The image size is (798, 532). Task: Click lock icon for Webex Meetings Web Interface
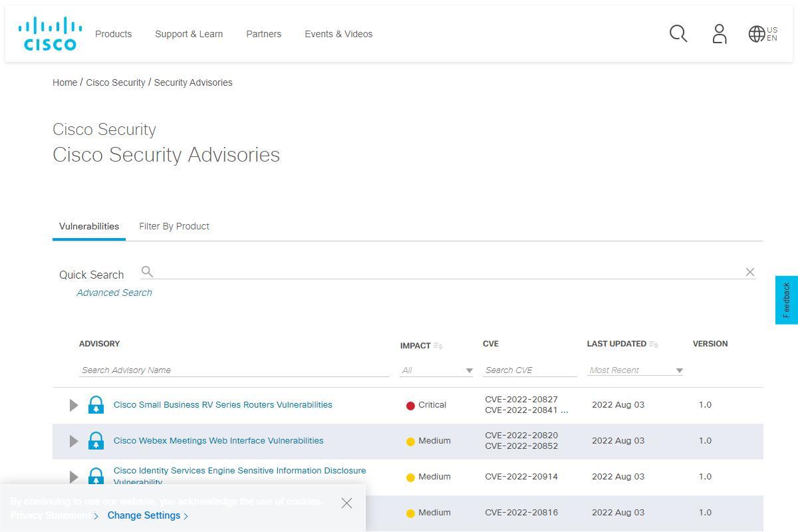click(96, 441)
